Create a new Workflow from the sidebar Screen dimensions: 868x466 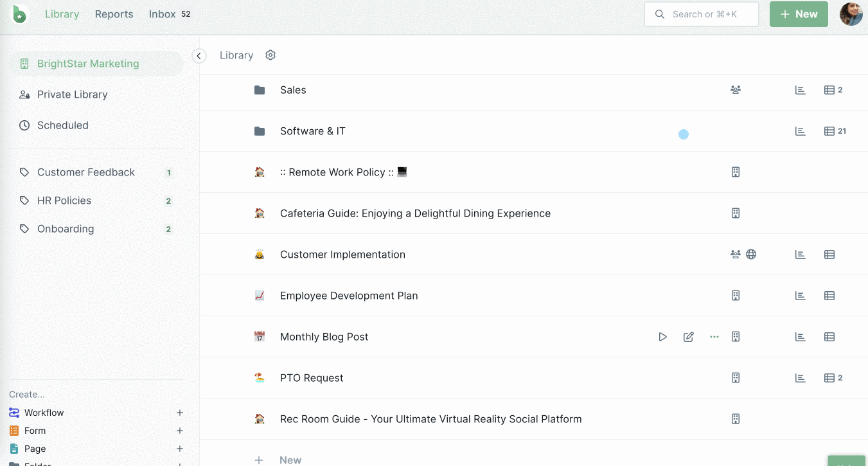(x=44, y=412)
